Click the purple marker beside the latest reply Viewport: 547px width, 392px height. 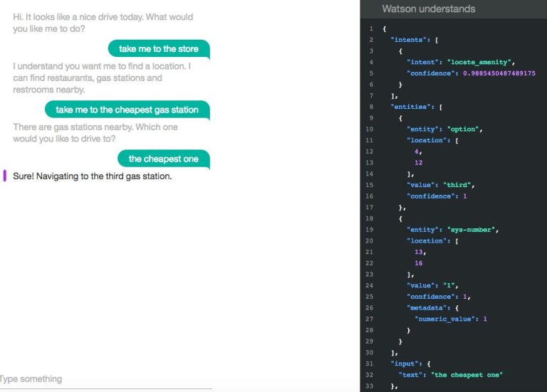[x=5, y=176]
